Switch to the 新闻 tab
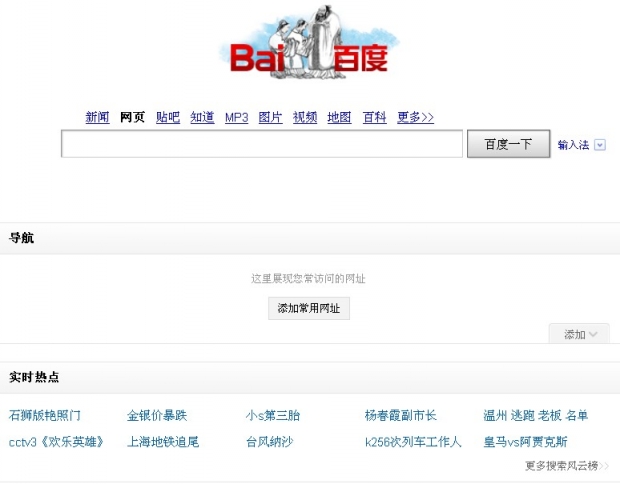 pos(97,118)
